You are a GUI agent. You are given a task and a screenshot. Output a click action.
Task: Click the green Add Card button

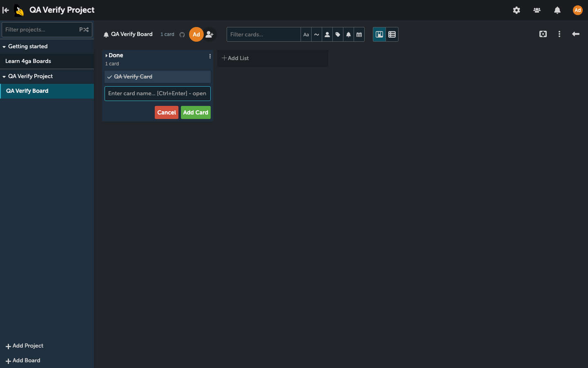point(196,112)
